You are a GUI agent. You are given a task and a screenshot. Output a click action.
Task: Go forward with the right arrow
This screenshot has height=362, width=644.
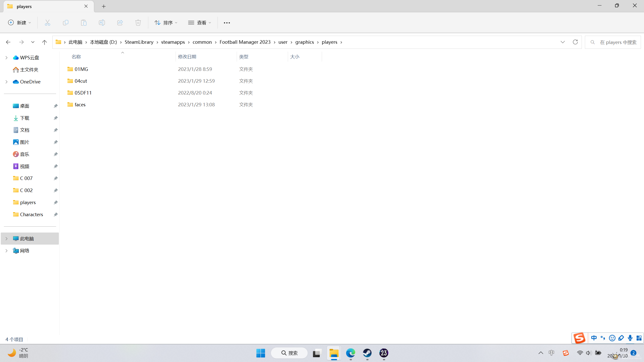coord(21,42)
